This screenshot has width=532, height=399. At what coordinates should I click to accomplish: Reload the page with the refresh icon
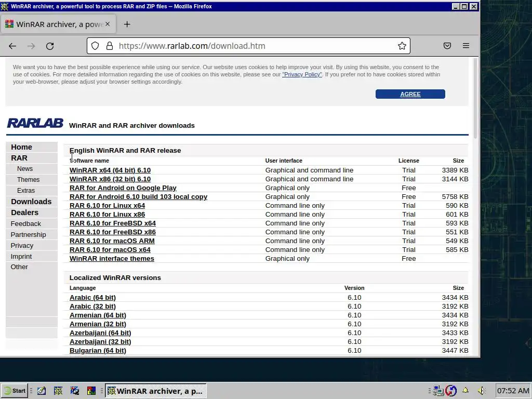pyautogui.click(x=50, y=46)
